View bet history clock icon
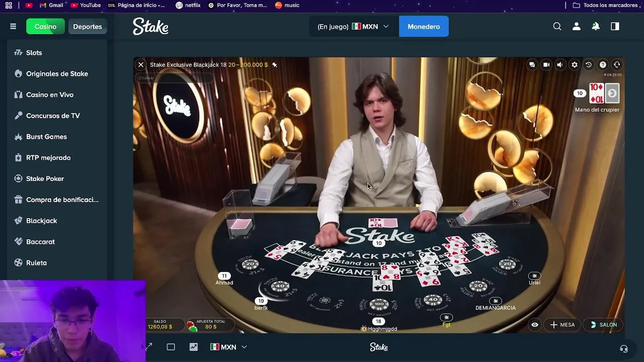 tap(588, 65)
